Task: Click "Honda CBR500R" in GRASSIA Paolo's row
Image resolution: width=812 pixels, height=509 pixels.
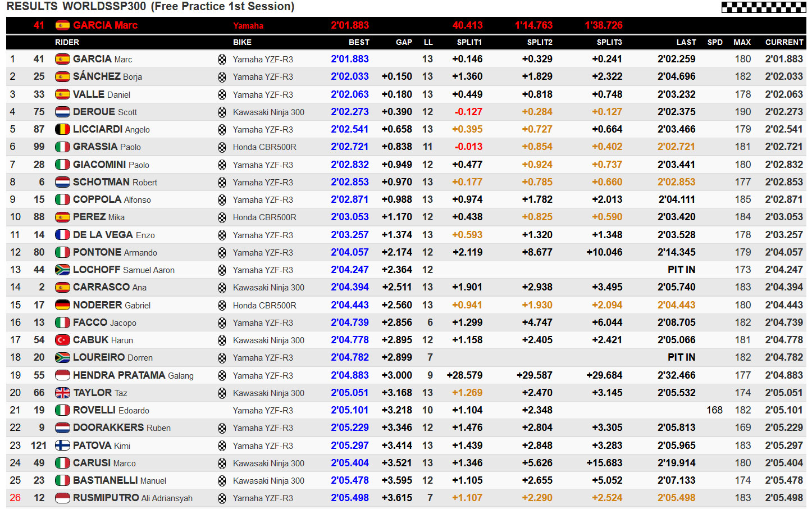Action: point(264,147)
